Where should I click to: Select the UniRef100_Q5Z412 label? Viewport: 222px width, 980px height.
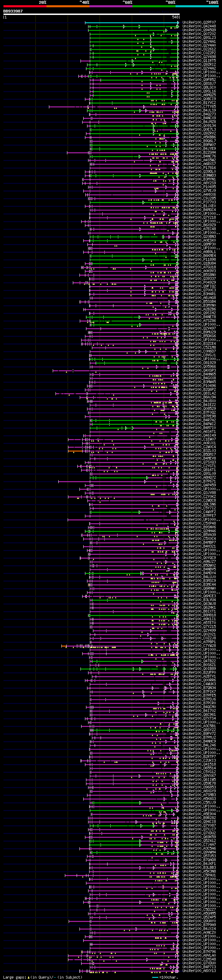199,841
